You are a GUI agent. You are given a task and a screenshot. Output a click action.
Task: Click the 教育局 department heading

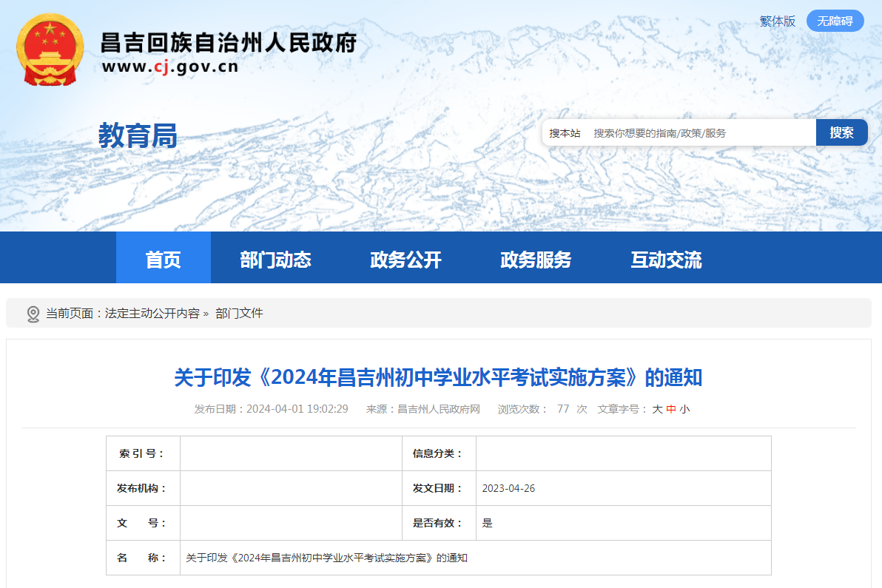tap(138, 135)
